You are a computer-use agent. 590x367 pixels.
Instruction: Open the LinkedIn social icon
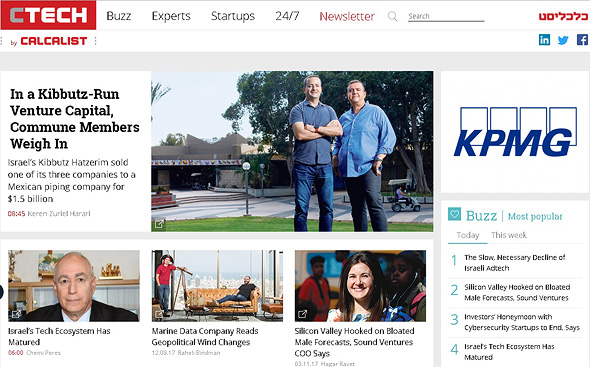pos(544,40)
